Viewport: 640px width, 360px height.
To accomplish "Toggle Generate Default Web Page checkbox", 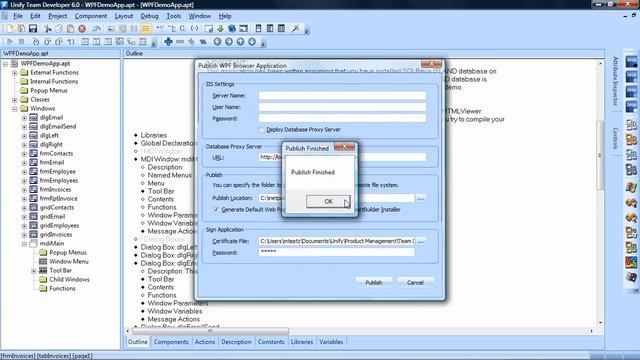I will pyautogui.click(x=216, y=209).
